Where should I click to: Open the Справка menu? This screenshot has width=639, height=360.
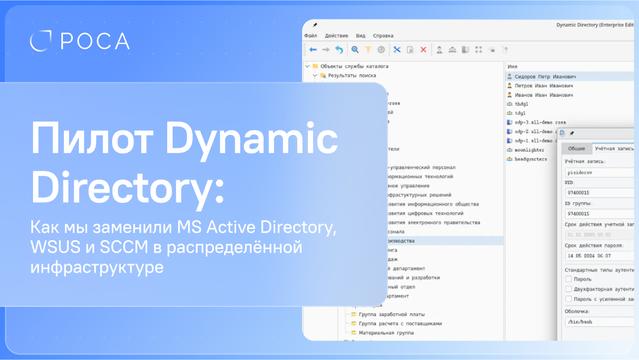tap(383, 35)
